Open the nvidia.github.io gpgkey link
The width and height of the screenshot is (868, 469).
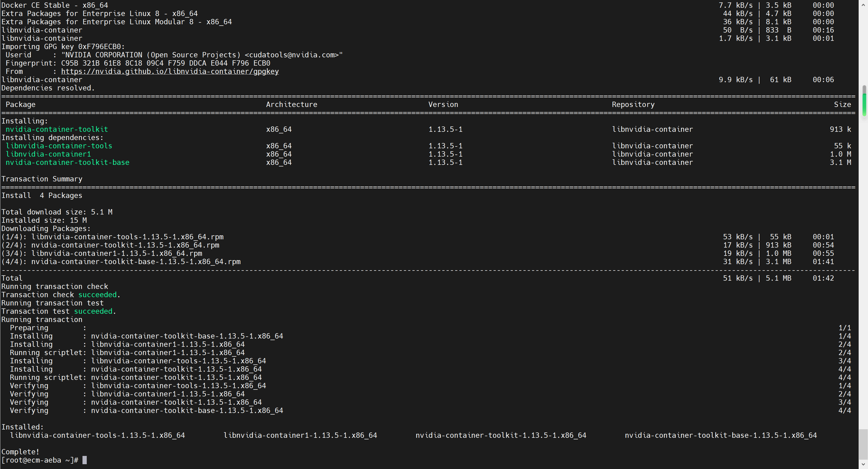point(169,71)
